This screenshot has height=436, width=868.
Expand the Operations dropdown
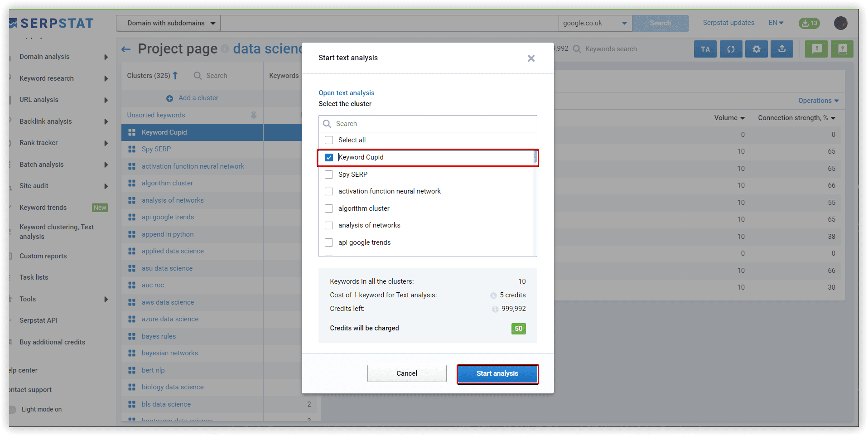818,101
